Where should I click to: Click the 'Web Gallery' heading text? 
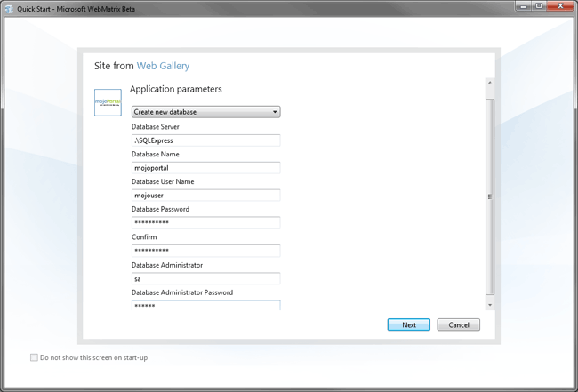163,65
